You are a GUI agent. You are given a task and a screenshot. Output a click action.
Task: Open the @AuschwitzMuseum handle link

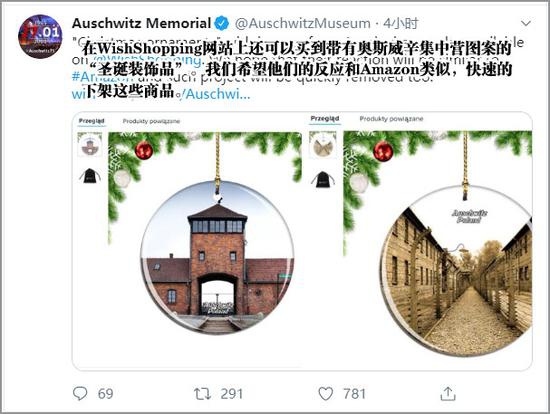point(303,24)
